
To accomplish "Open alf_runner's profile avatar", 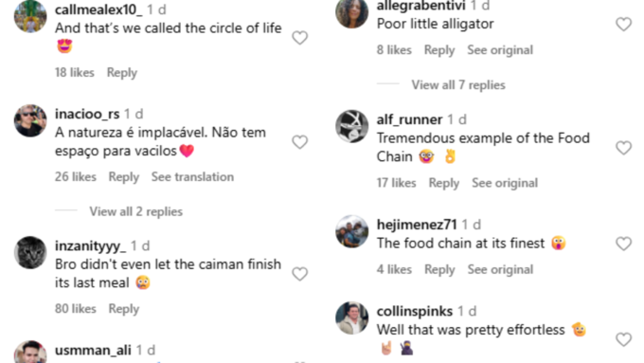I will 351,126.
